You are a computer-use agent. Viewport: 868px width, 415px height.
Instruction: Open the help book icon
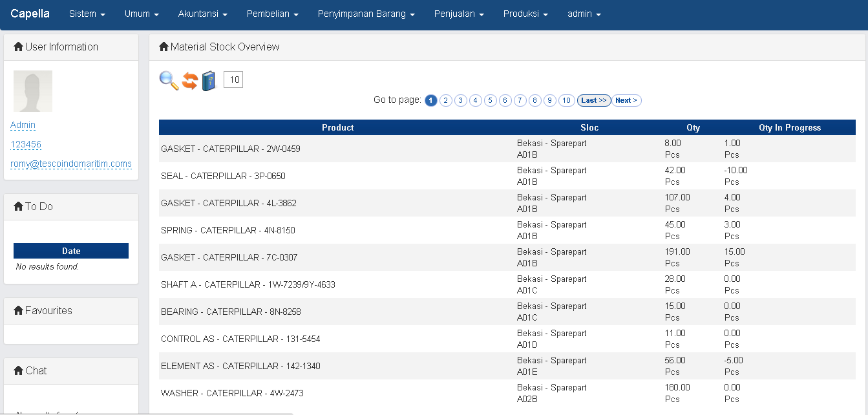pyautogui.click(x=208, y=81)
